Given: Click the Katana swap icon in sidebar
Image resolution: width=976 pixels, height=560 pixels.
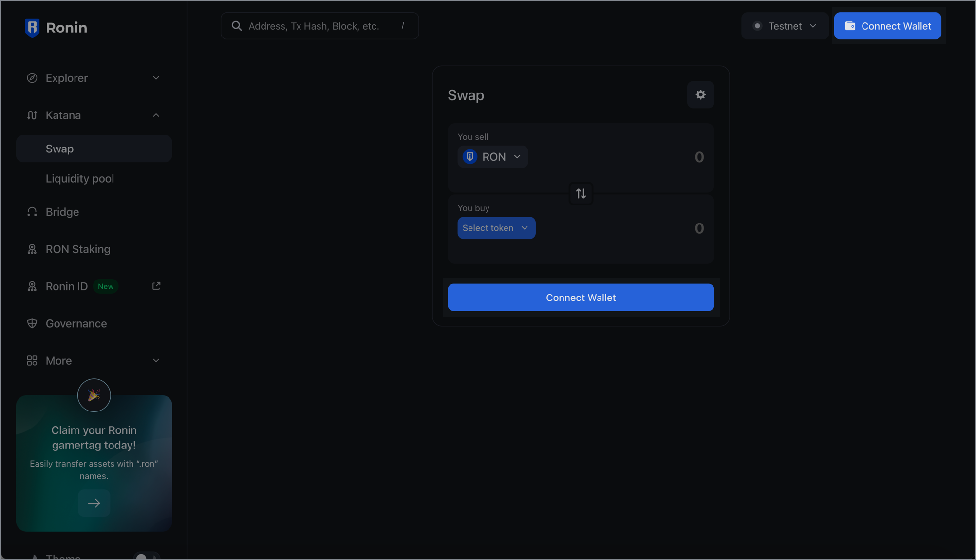Looking at the screenshot, I should [x=32, y=115].
